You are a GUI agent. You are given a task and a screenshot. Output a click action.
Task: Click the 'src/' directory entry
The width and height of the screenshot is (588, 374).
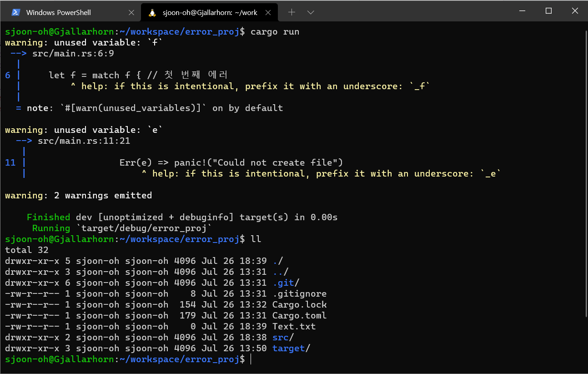pyautogui.click(x=283, y=337)
